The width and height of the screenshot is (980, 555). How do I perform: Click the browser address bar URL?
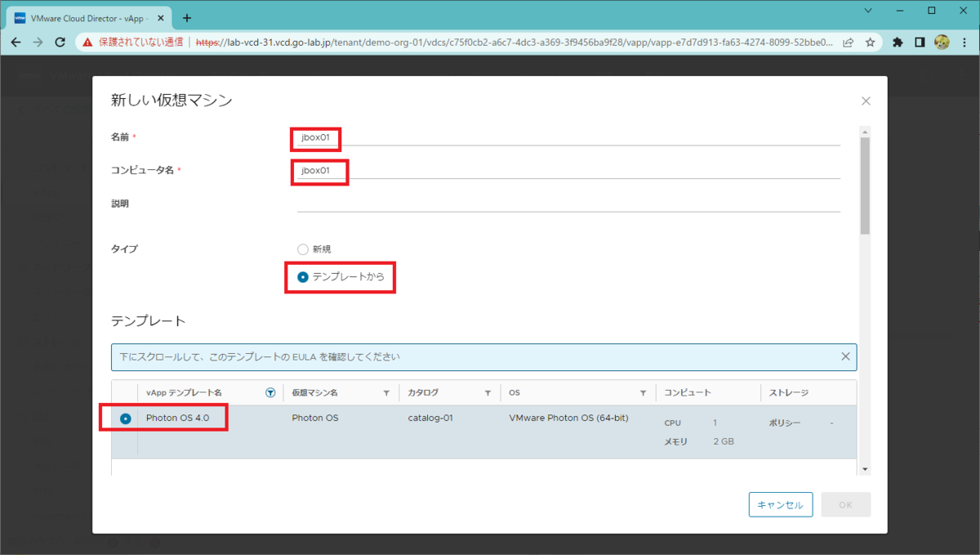(x=514, y=42)
